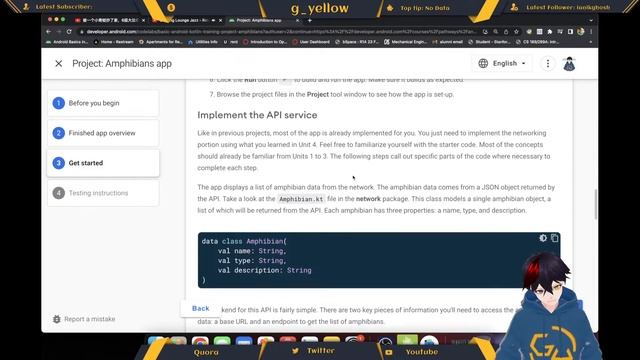Open alumni email bookmark
Screen dimensions: 640x360
(448, 42)
